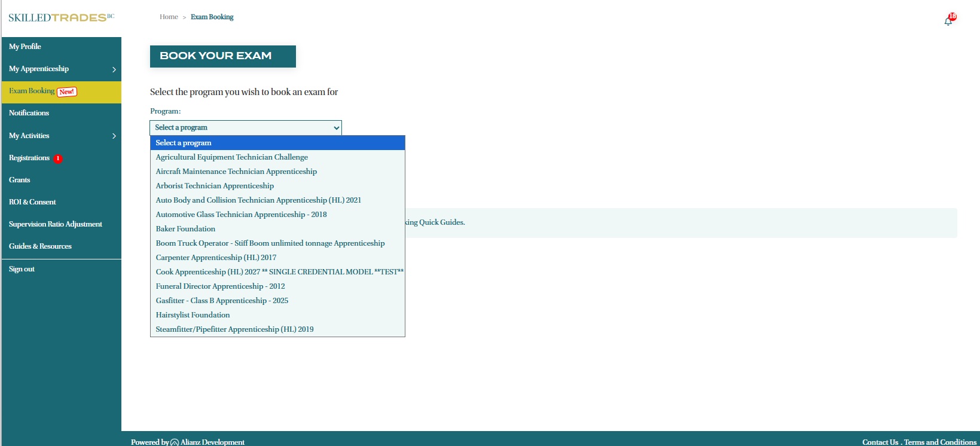980x446 pixels.
Task: Choose Carpenter Apprenticeship (HL) 2017 option
Action: tap(216, 258)
